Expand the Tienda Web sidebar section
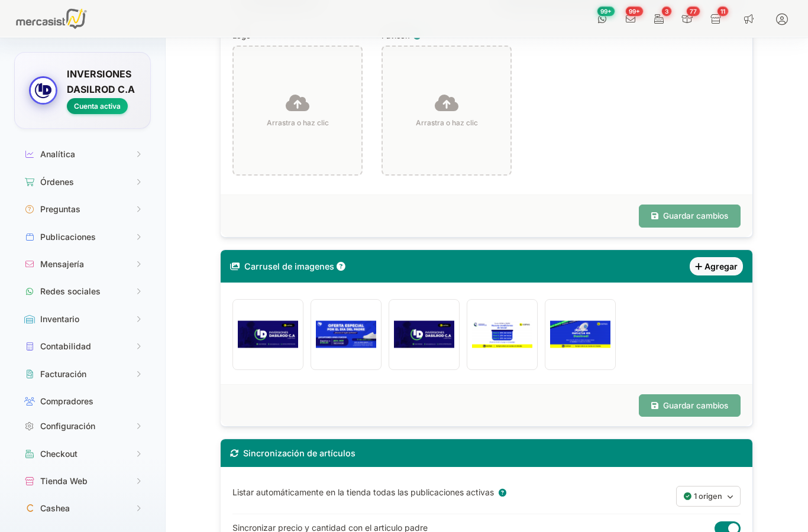Screen dimensions: 808x532 82,481
